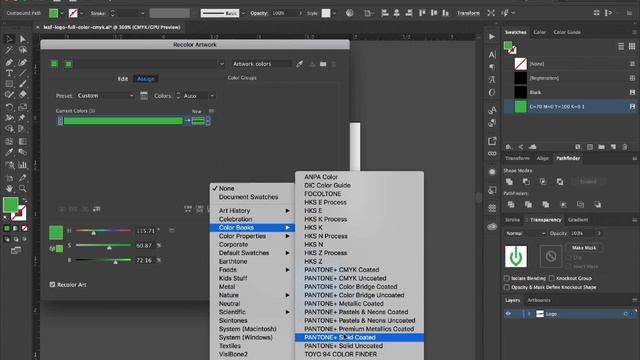This screenshot has height=360, width=640.
Task: Select the C=70 M=0 Y=100 K=0 swatch
Action: point(569,107)
